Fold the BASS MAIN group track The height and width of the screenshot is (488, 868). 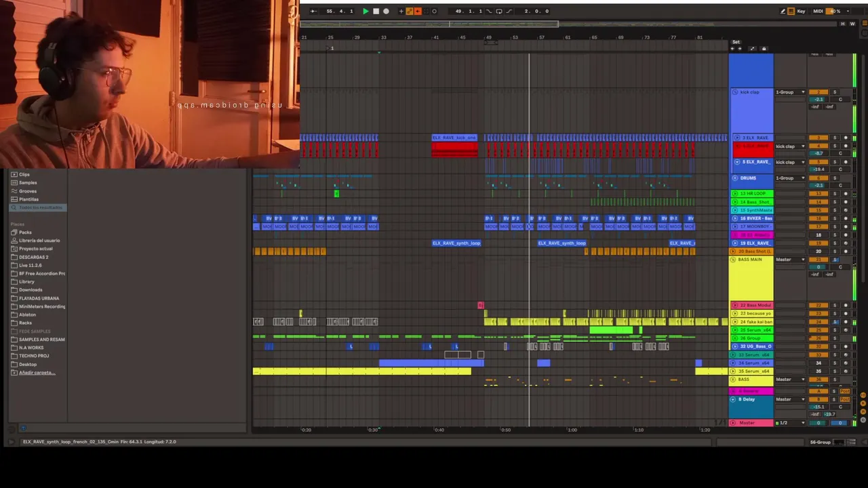coord(733,260)
